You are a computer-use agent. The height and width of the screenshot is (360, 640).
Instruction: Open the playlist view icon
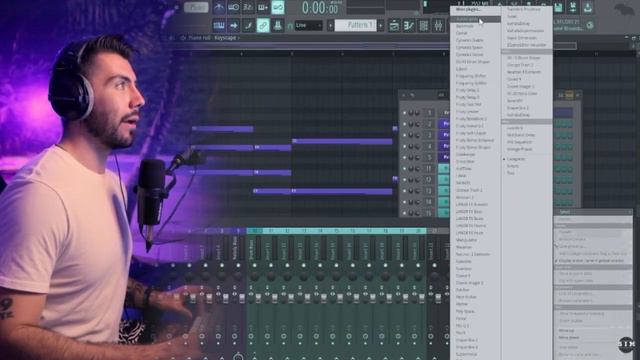[x=394, y=26]
